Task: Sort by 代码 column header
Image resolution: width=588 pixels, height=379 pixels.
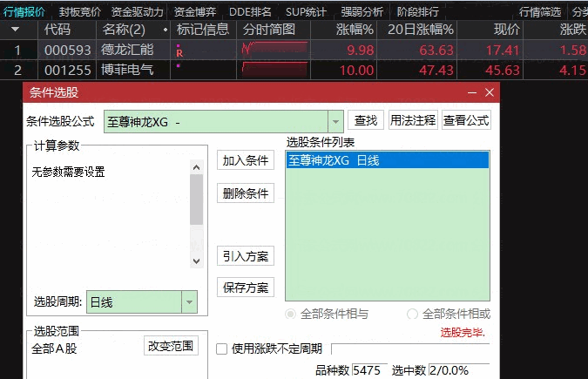Action: tap(57, 30)
